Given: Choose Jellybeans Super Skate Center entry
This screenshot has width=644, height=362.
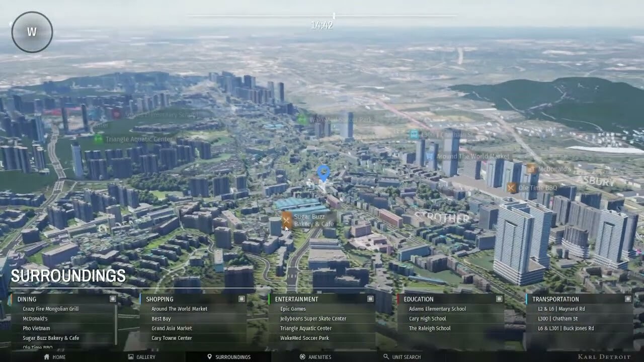Looking at the screenshot, I should tap(313, 319).
